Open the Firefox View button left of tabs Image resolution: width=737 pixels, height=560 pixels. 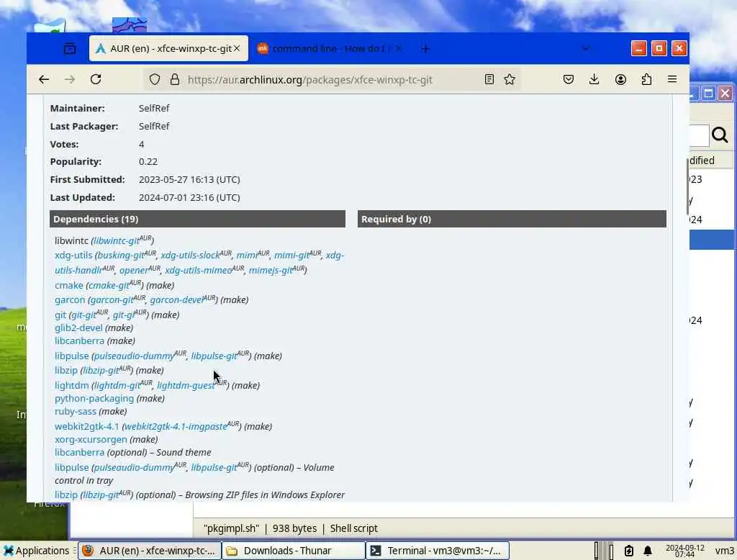tap(70, 48)
